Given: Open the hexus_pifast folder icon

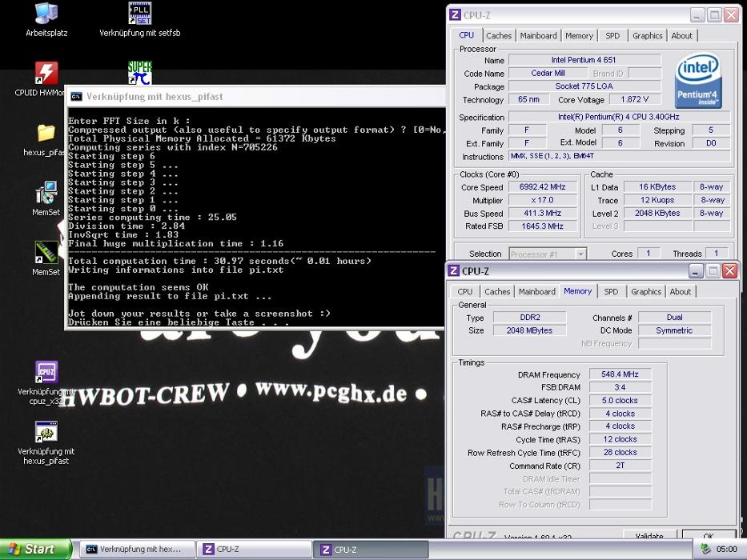Looking at the screenshot, I should (x=46, y=133).
